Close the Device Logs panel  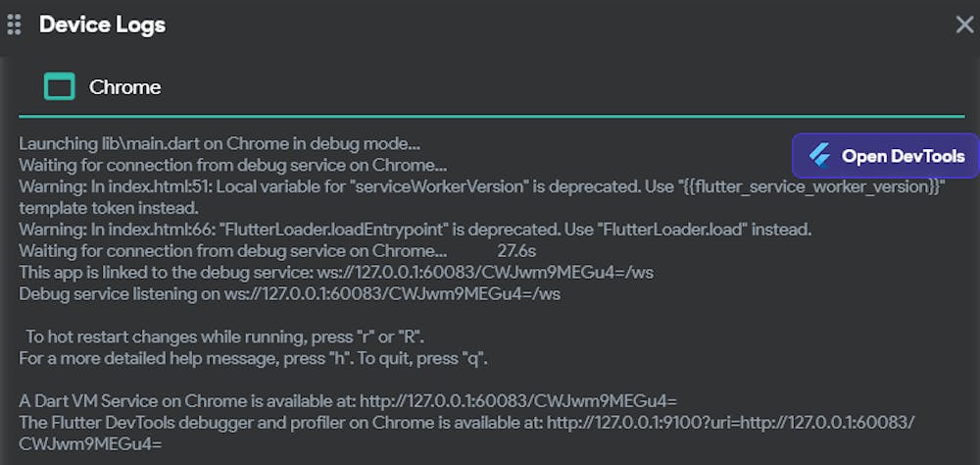point(964,25)
